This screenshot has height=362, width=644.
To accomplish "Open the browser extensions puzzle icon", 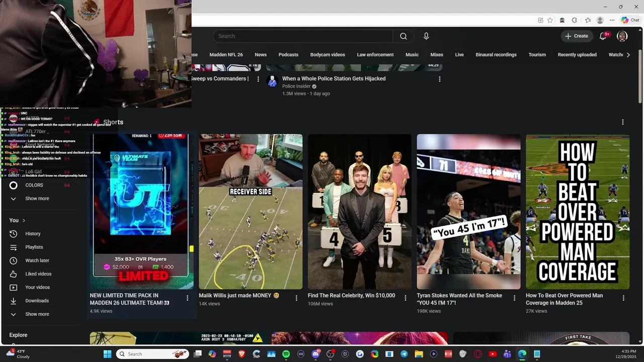I will coord(575,20).
